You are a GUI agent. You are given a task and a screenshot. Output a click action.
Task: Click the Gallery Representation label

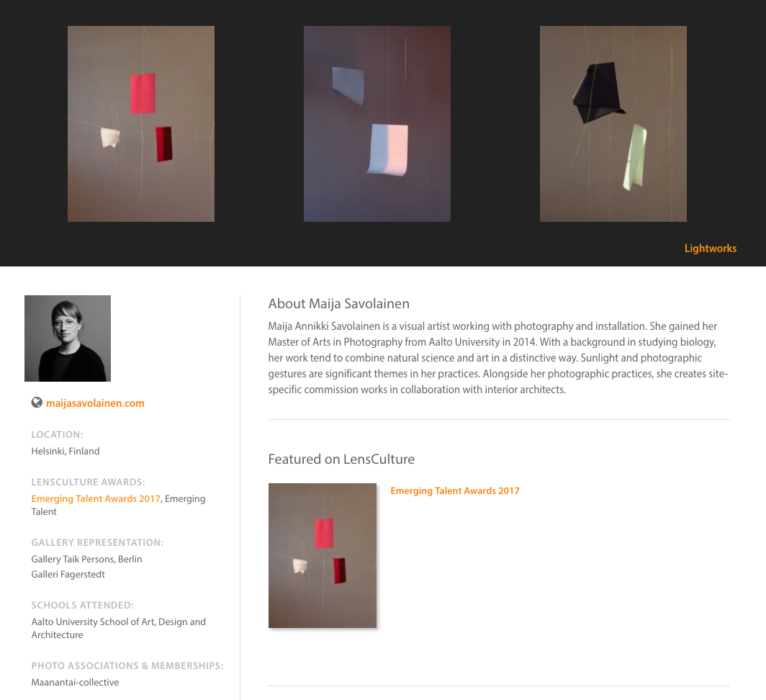(x=97, y=542)
